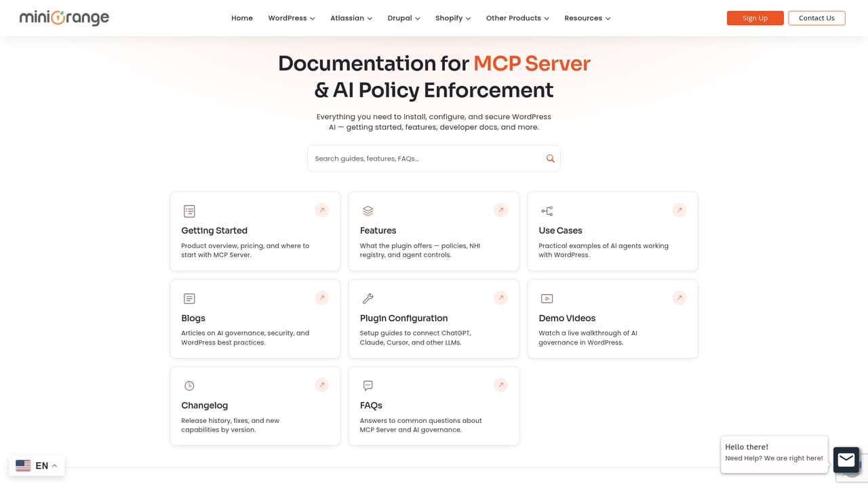Click the Contact Us button
Viewport: 868px width, 488px height.
816,18
